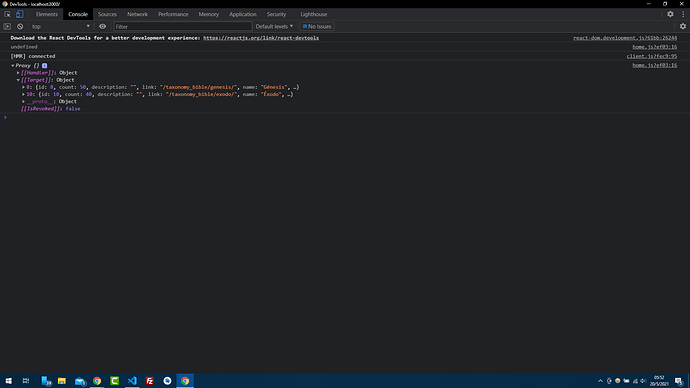This screenshot has height=388, width=690.
Task: Open console settings gear beside No Issues
Action: [x=683, y=26]
